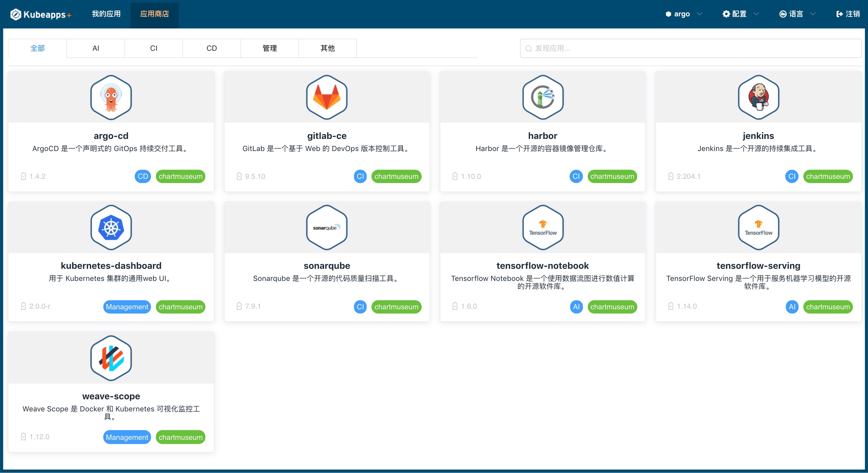
Task: Click the Harbor lighthouse icon
Action: (542, 97)
